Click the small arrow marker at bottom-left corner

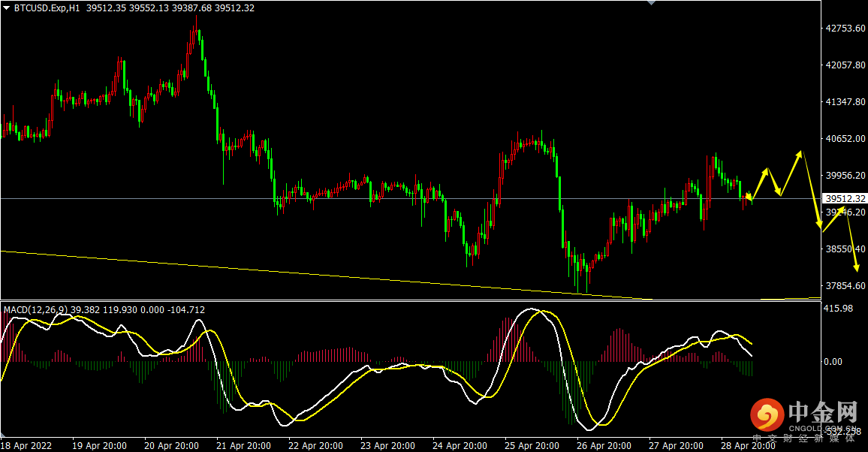(3, 434)
